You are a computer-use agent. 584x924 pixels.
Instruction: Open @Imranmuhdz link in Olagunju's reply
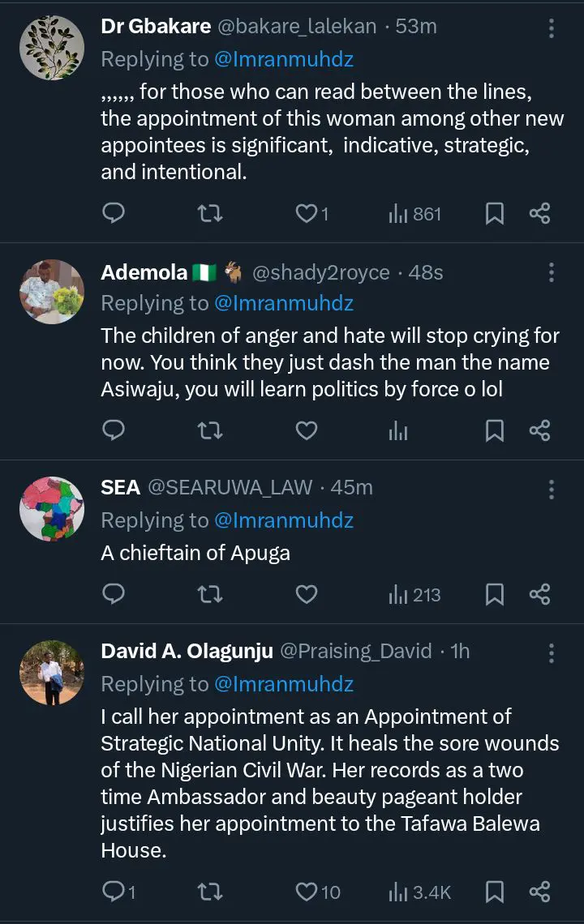(x=284, y=684)
